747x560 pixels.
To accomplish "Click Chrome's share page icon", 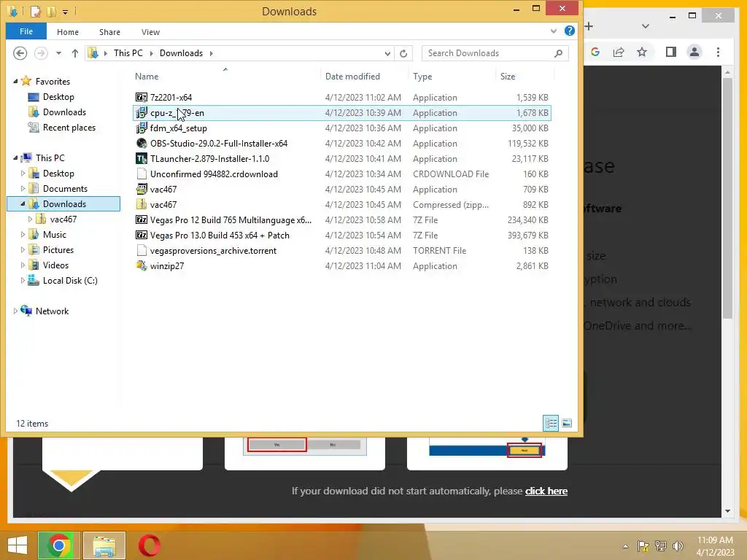I will (x=619, y=52).
